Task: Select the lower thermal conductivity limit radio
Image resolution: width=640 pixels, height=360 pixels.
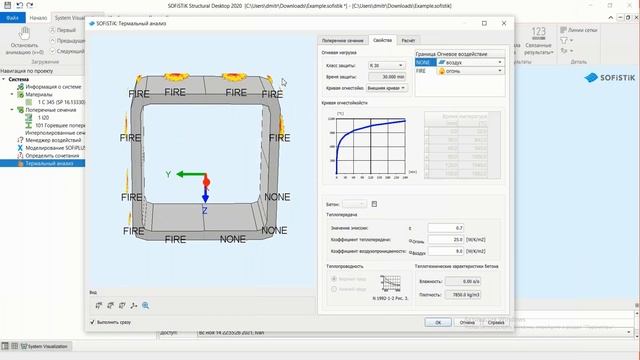Action: tap(334, 289)
